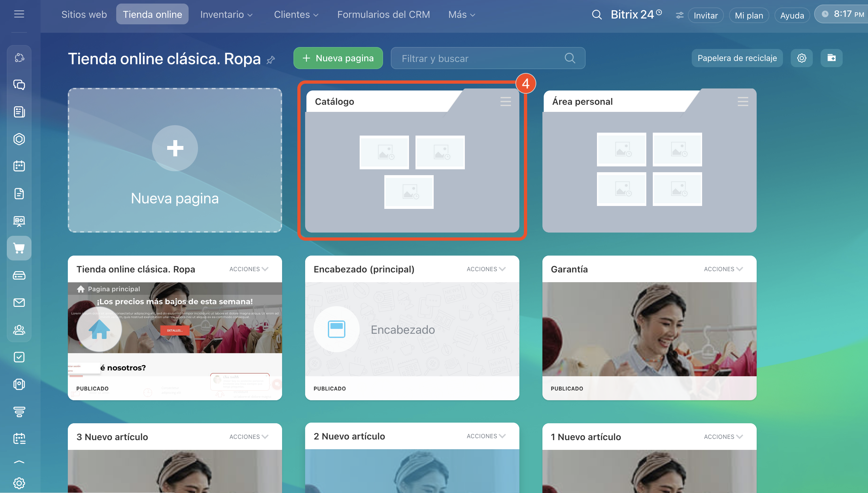The image size is (868, 493).
Task: Expand ACCIONES for Garantía page
Action: (x=723, y=269)
